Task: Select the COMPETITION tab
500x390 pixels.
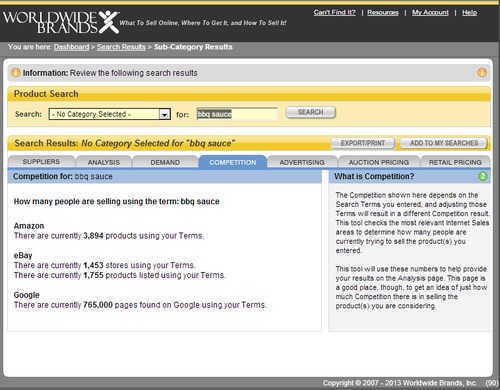Action: 233,162
